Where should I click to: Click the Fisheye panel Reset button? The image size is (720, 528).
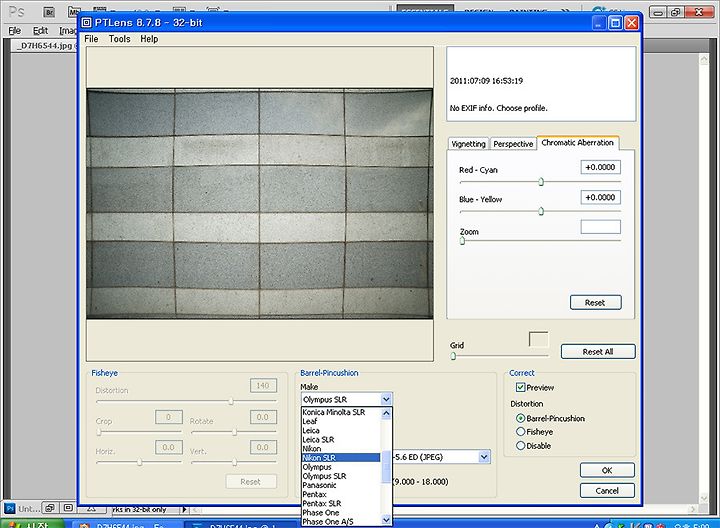(251, 482)
